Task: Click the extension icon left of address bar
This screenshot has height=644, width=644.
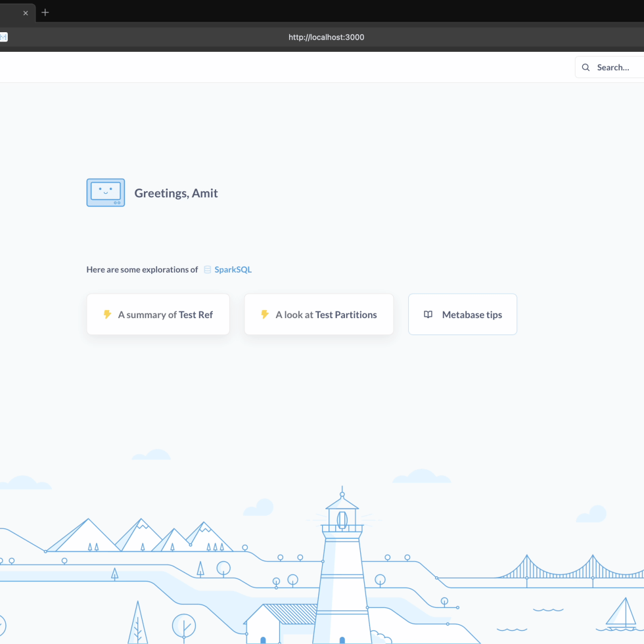Action: tap(3, 37)
